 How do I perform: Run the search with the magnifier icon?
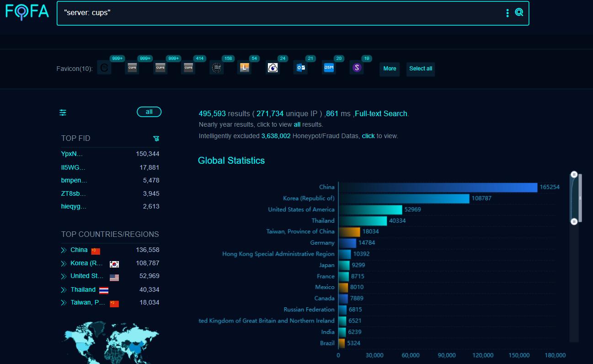click(x=519, y=12)
